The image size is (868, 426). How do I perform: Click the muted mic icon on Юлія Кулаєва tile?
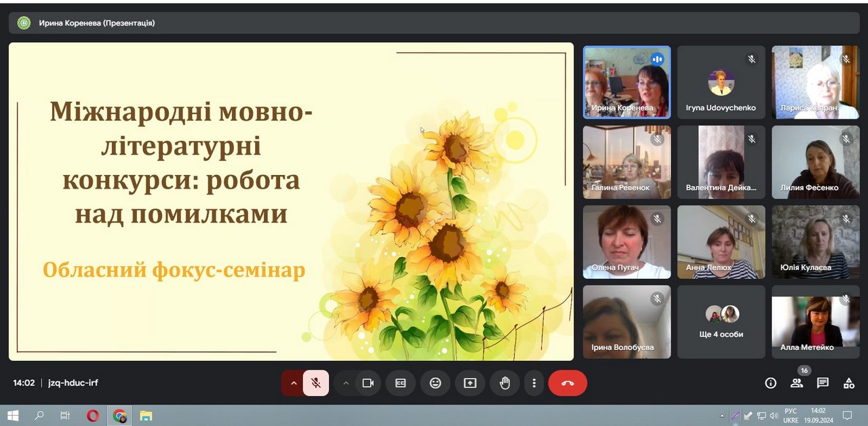point(846,219)
